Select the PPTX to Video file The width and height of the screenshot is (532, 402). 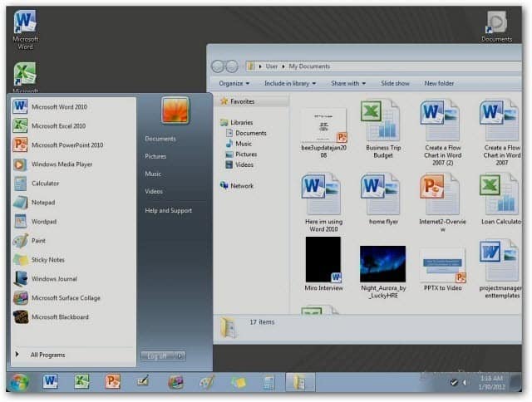point(442,269)
